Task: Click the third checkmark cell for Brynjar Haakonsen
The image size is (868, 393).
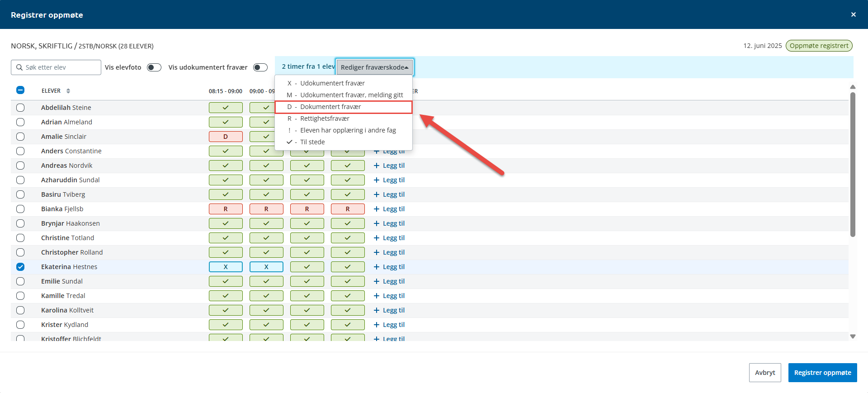Action: 307,223
